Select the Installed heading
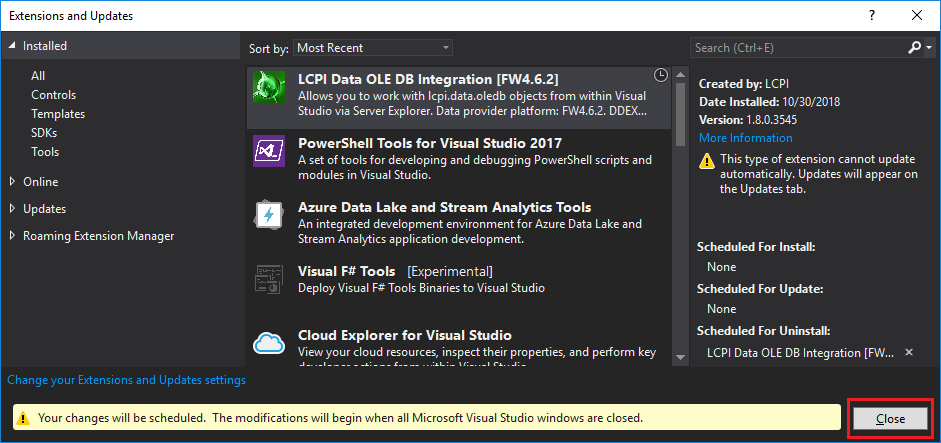The width and height of the screenshot is (941, 443). tap(45, 46)
